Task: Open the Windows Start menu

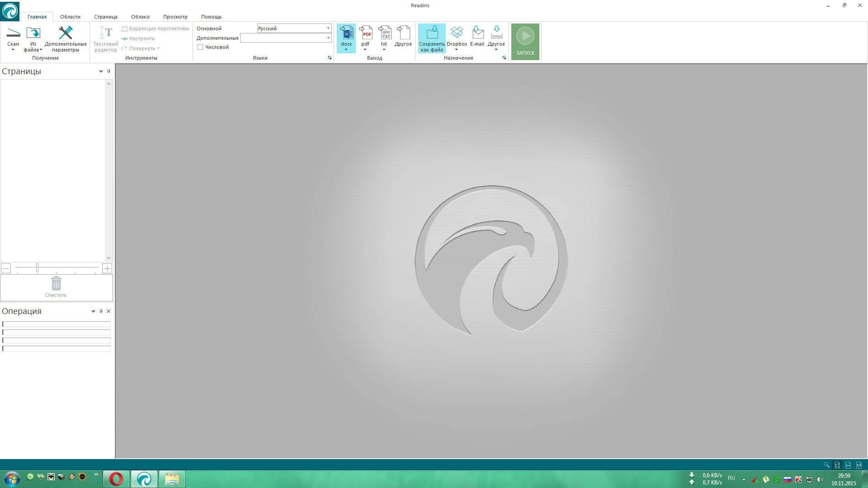Action: pyautogui.click(x=11, y=479)
